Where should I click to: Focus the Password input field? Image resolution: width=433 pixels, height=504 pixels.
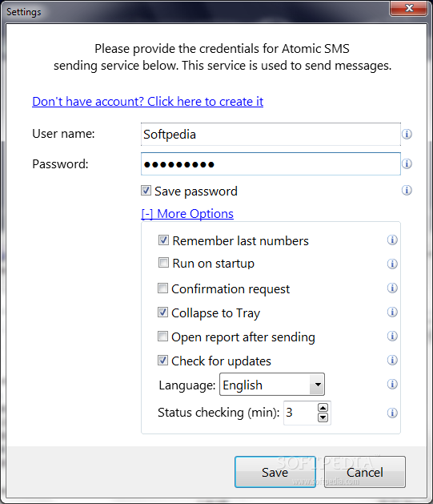pos(271,164)
